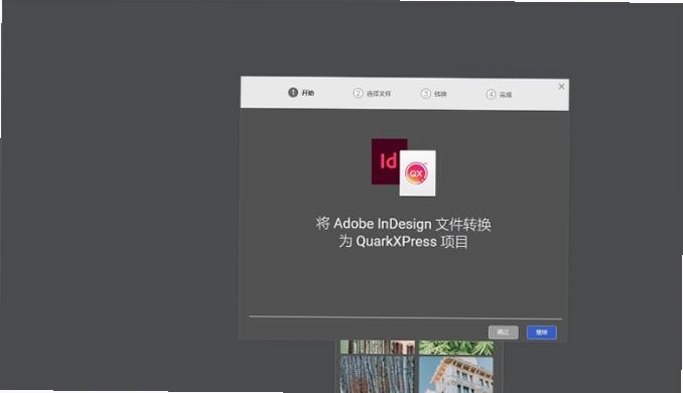Go to the 选择文件 step label
The width and height of the screenshot is (683, 393).
click(379, 94)
